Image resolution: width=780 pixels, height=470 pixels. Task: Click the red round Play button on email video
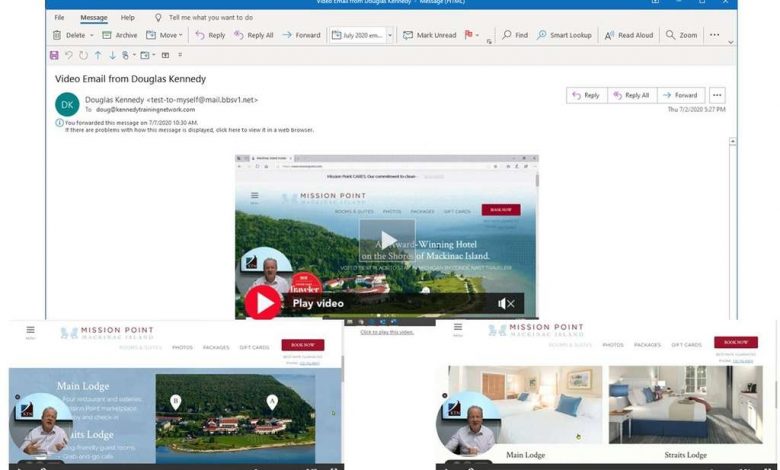[x=263, y=302]
